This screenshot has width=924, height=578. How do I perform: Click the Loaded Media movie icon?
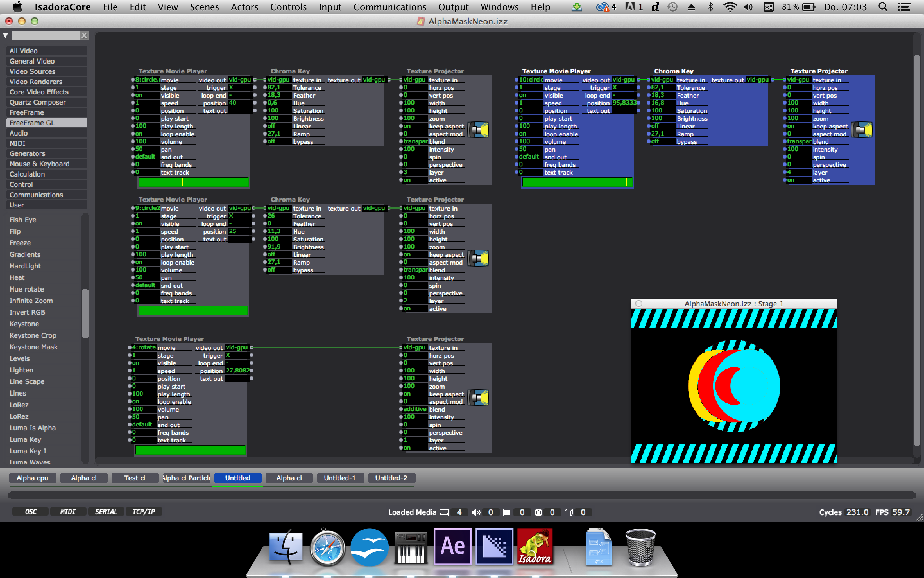pos(444,512)
